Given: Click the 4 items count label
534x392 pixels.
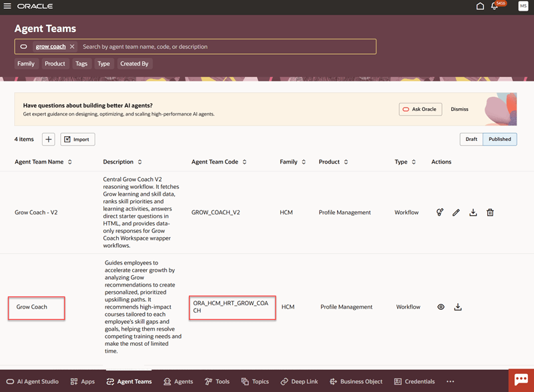Looking at the screenshot, I should tap(24, 140).
